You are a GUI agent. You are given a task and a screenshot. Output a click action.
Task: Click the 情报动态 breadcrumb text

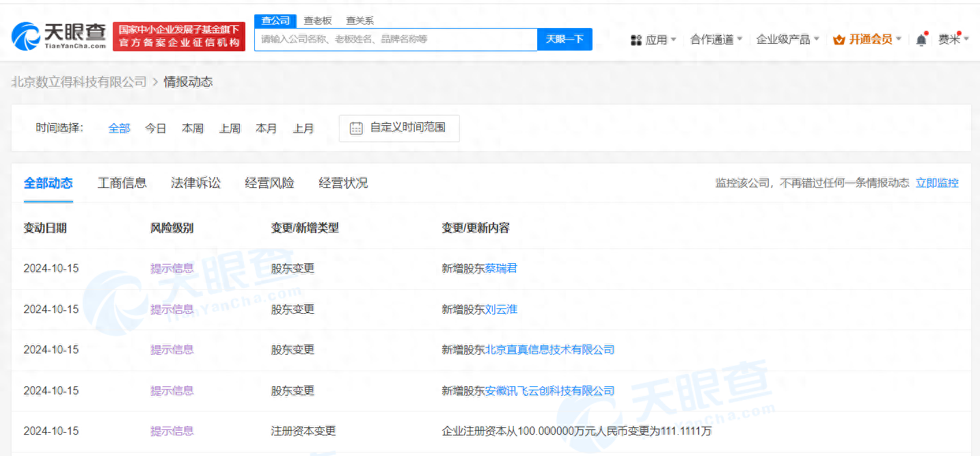188,82
